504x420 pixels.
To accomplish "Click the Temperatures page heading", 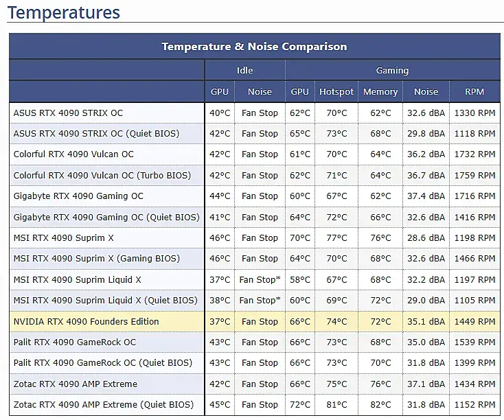I will coord(64,12).
